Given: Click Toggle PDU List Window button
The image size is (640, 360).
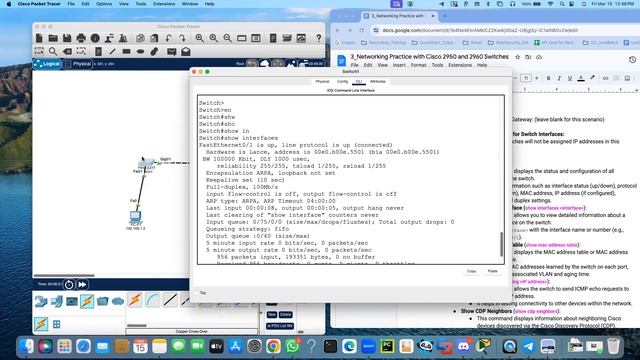Looking at the screenshot, I should click(280, 326).
